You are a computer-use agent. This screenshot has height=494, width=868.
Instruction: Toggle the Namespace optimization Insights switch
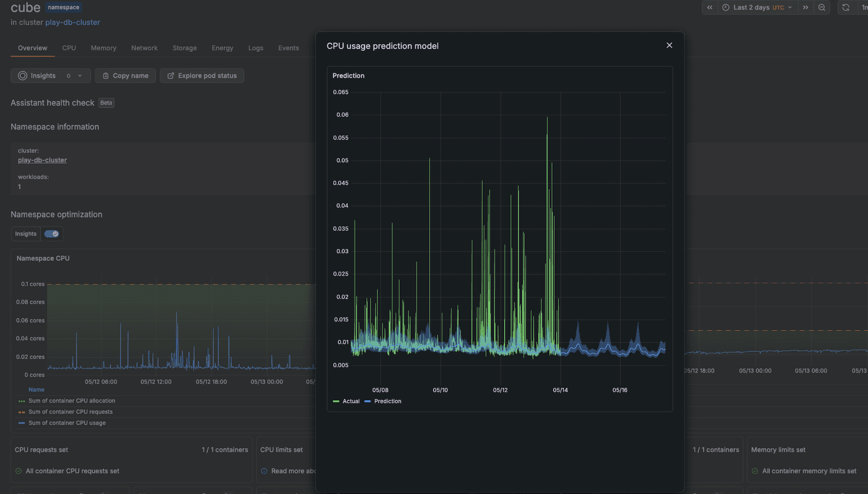(x=51, y=234)
